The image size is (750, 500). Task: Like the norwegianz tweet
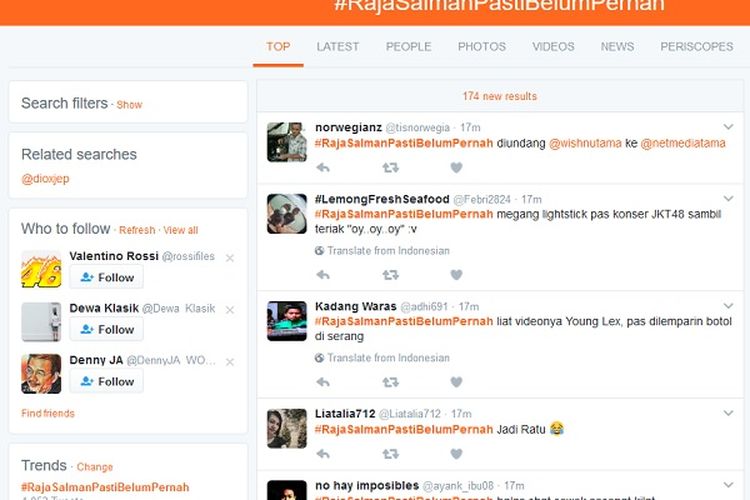point(456,168)
